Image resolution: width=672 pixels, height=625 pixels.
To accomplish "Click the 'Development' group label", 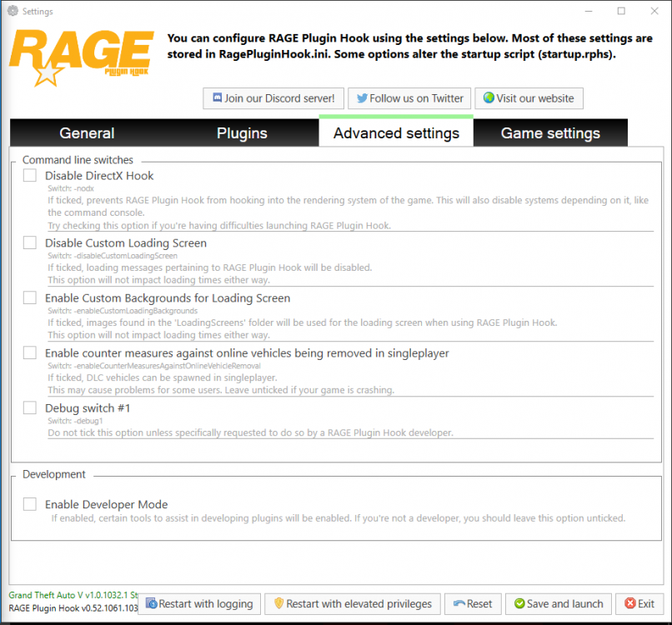I will tap(54, 474).
